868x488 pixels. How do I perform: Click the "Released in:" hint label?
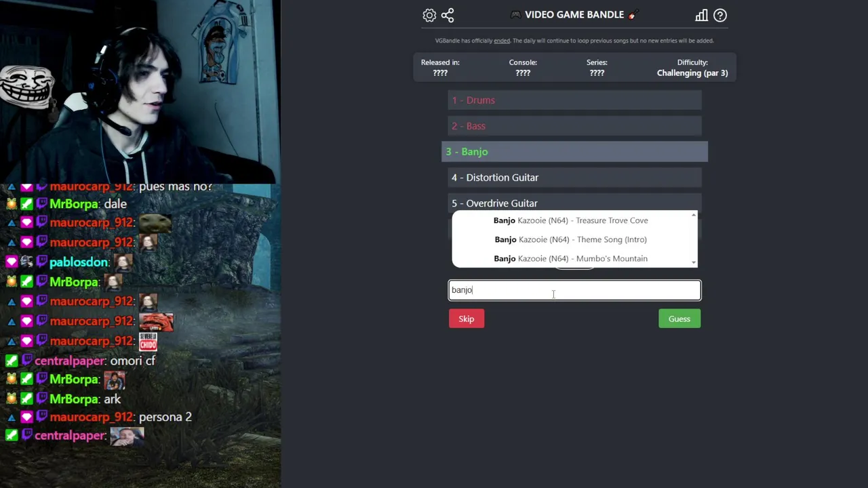440,62
